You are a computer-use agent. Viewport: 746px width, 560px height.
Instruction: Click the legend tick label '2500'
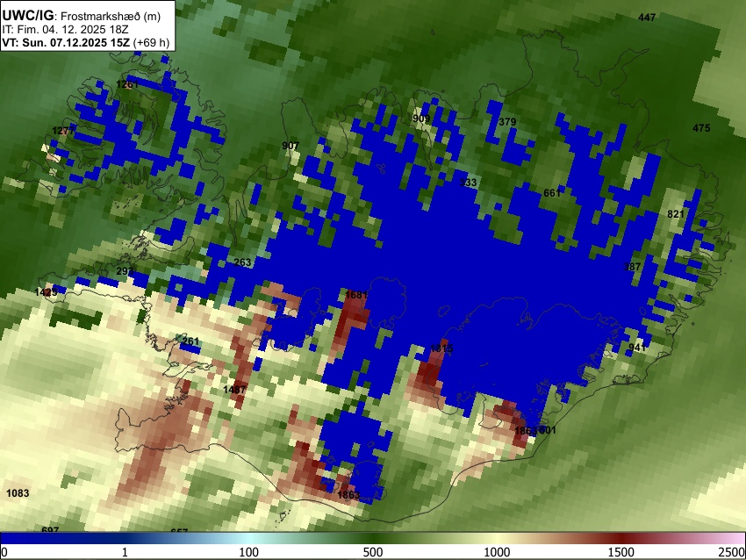[x=732, y=552]
